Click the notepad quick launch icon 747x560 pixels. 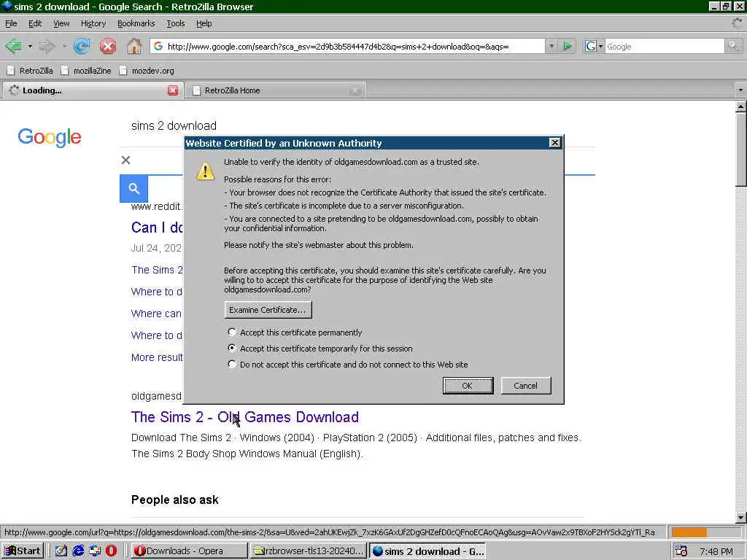(x=61, y=551)
